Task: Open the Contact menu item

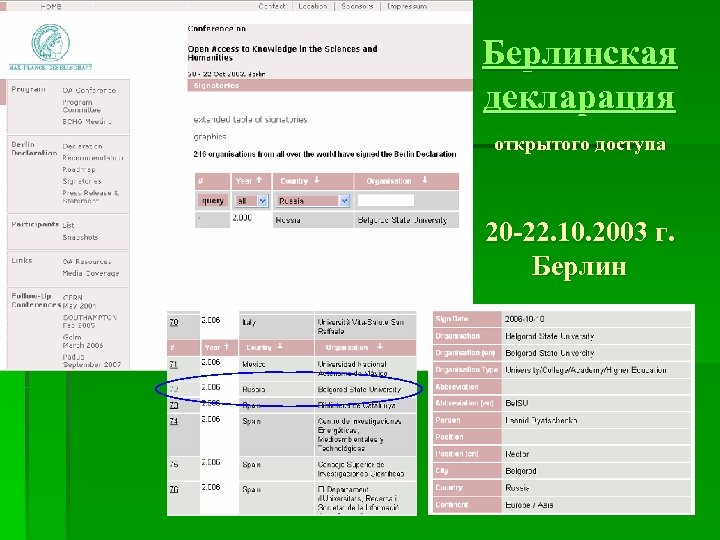Action: (x=272, y=6)
